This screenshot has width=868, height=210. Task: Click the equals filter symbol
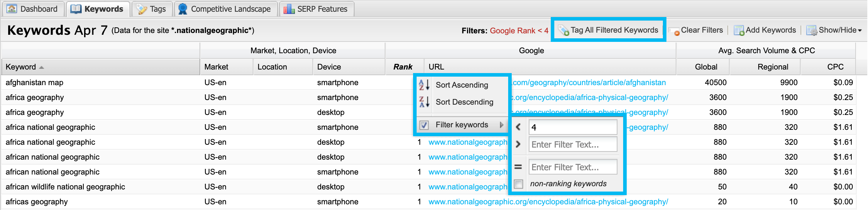click(518, 167)
